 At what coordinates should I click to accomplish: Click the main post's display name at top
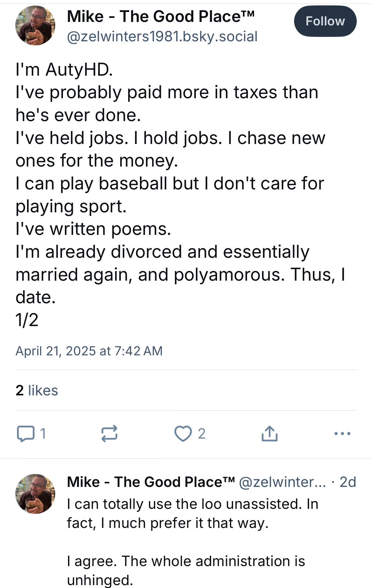pyautogui.click(x=161, y=17)
